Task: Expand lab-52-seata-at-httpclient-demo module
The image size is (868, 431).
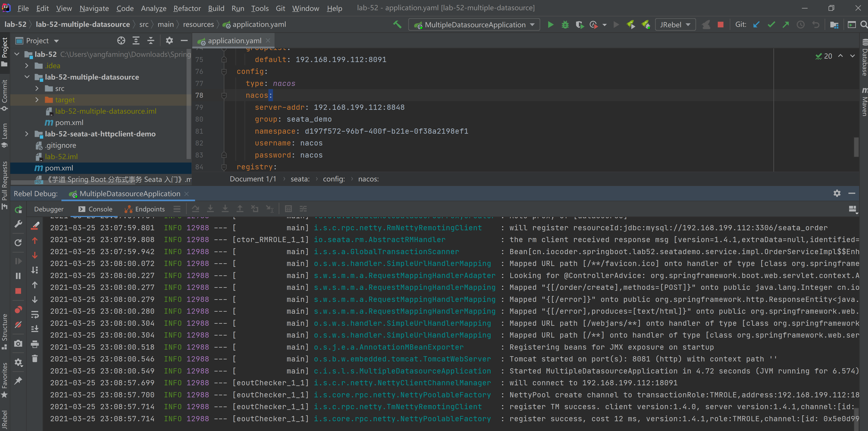Action: [x=27, y=134]
